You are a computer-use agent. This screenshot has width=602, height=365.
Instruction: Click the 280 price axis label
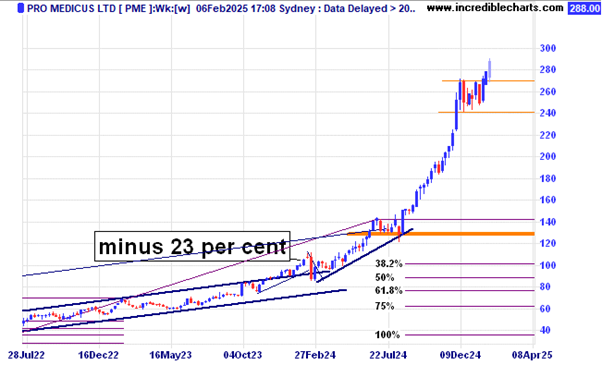548,70
